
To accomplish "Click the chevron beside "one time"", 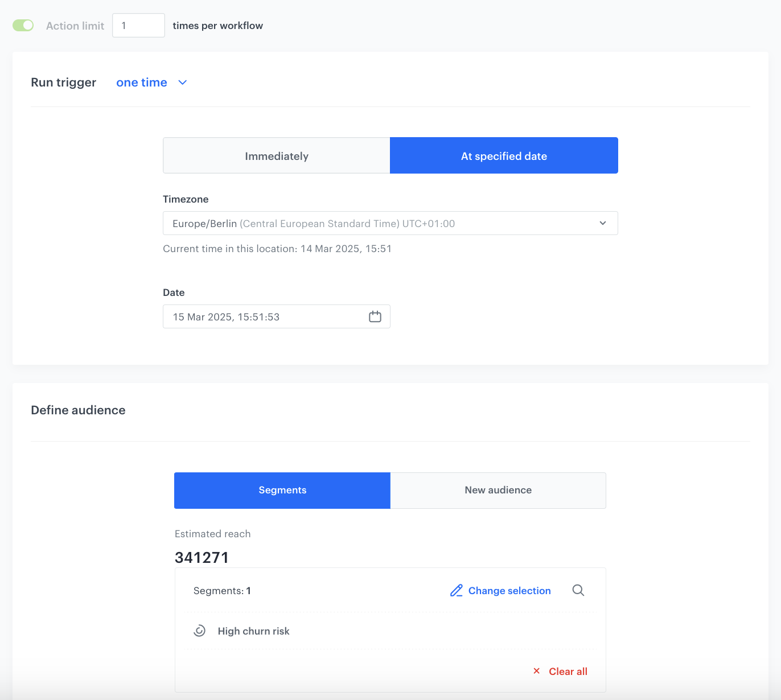I will (x=183, y=83).
